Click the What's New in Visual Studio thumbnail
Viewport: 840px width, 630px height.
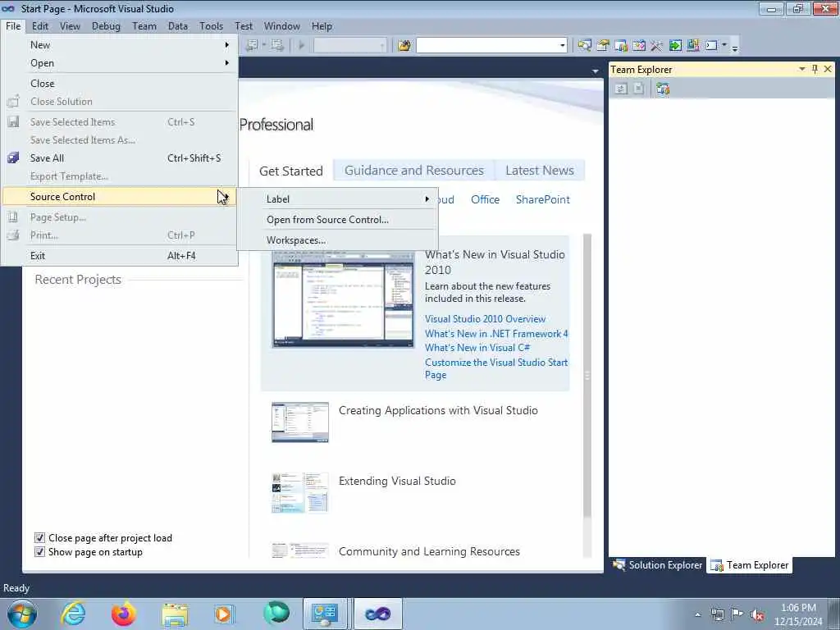tap(343, 299)
